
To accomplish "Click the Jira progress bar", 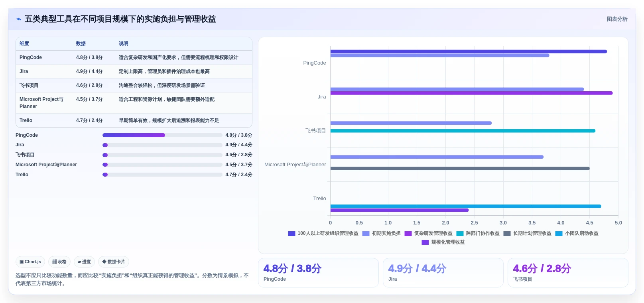I will [162, 145].
